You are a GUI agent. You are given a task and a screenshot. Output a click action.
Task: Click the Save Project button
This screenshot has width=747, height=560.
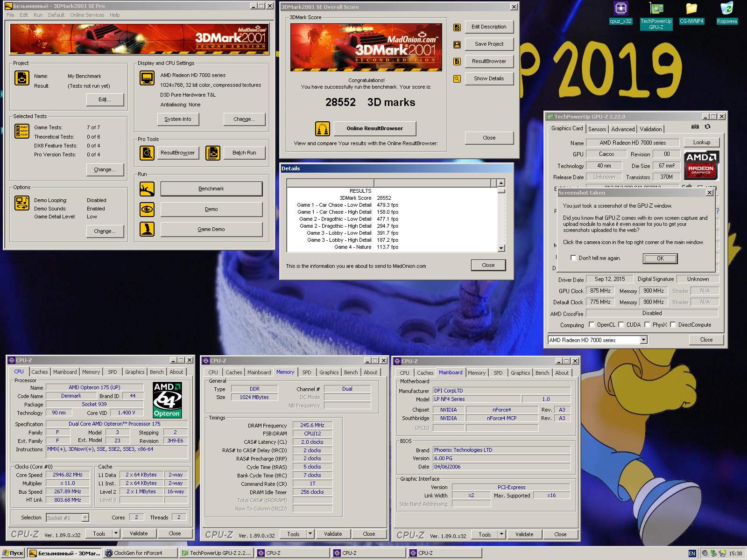489,44
